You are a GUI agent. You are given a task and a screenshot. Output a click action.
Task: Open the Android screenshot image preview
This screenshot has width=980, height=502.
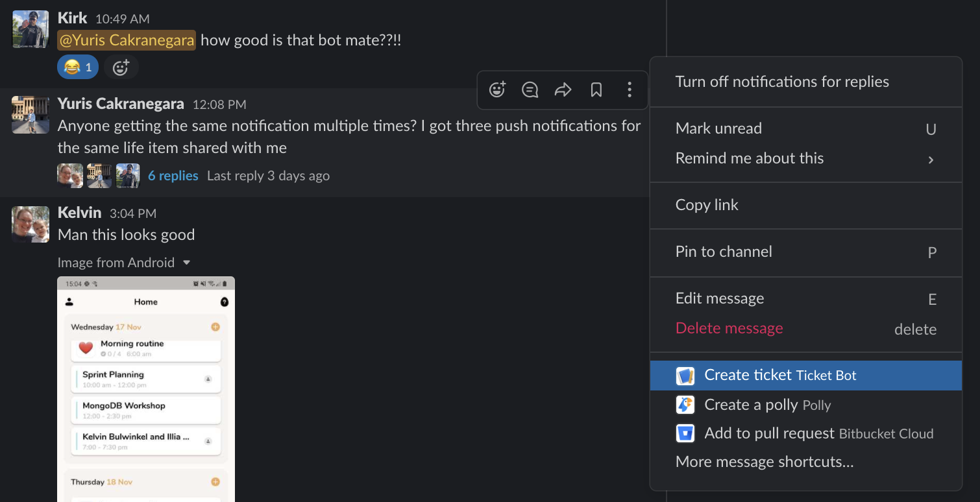(x=146, y=389)
